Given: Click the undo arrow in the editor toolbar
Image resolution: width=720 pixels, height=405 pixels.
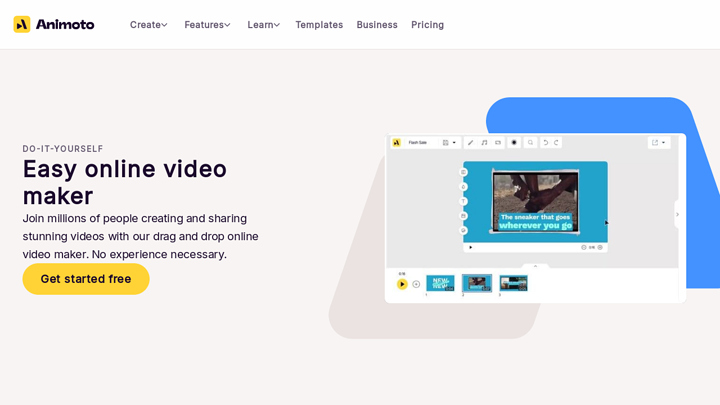Looking at the screenshot, I should [x=546, y=143].
